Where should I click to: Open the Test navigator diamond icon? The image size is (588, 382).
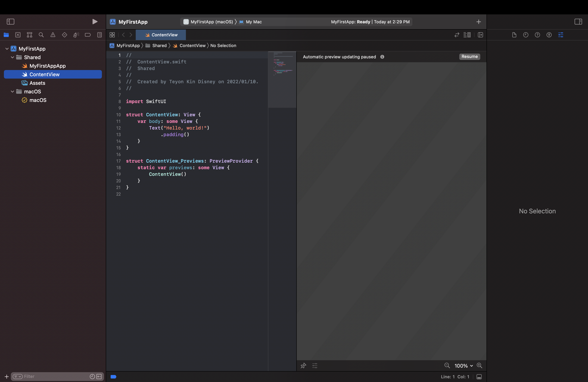point(65,35)
